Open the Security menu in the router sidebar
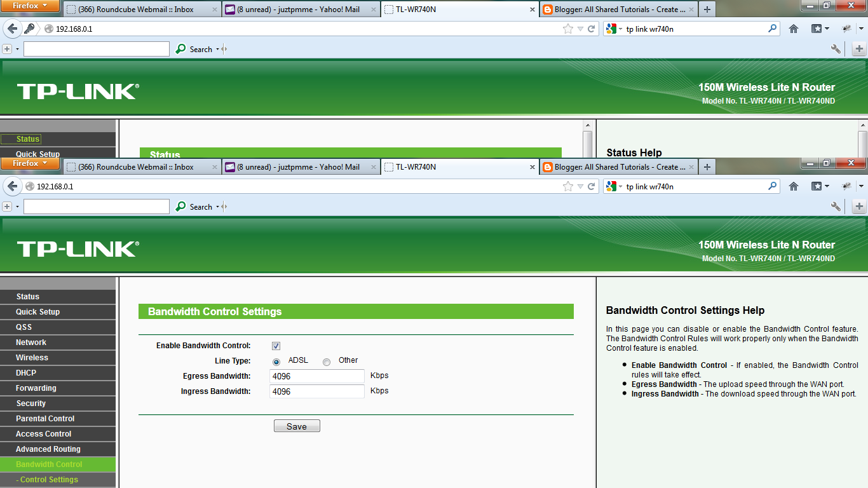Image resolution: width=868 pixels, height=488 pixels. click(x=58, y=403)
